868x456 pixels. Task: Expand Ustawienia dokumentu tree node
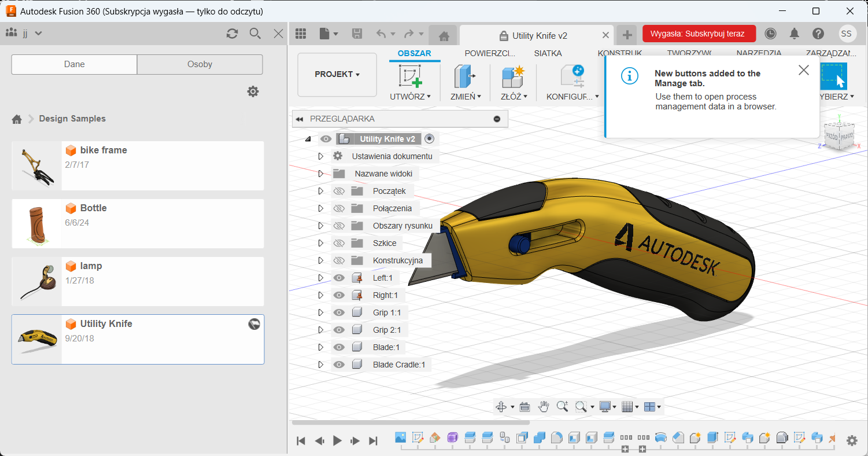(x=320, y=156)
